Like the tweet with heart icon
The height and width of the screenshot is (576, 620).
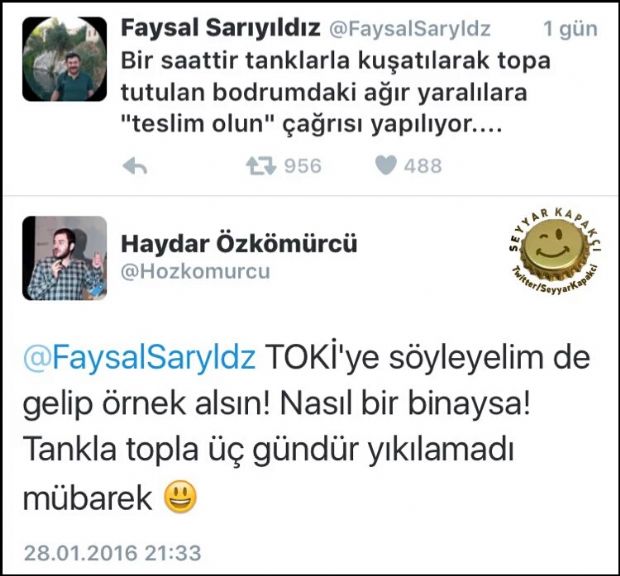coord(386,165)
